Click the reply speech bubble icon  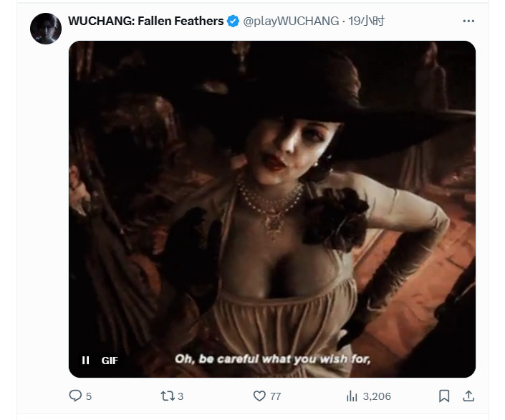pos(75,396)
